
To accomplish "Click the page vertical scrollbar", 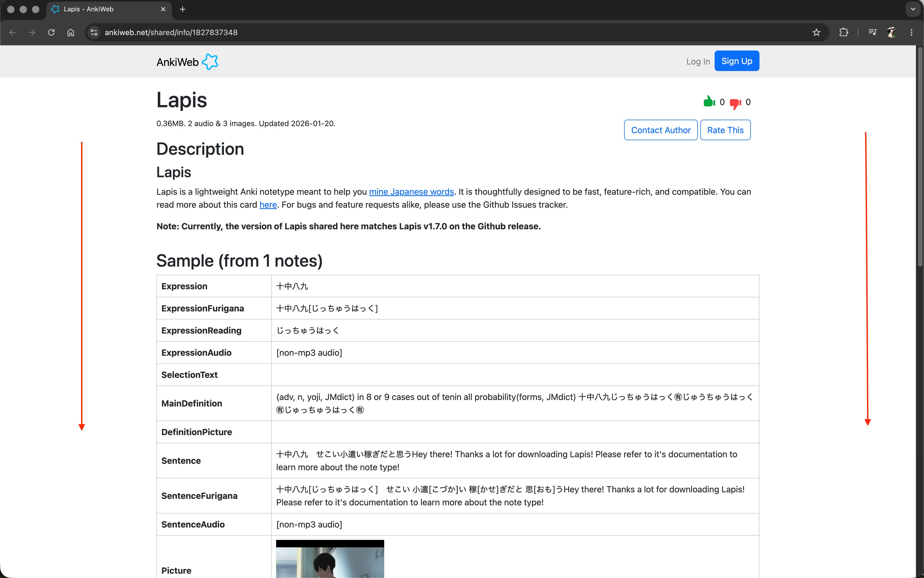I will [x=920, y=157].
